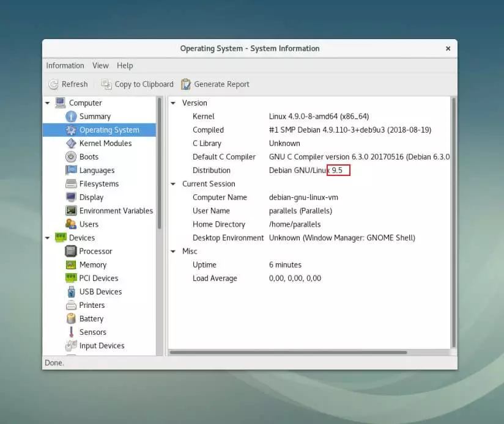The width and height of the screenshot is (504, 424).
Task: Collapse the Devices tree section
Action: pos(48,238)
